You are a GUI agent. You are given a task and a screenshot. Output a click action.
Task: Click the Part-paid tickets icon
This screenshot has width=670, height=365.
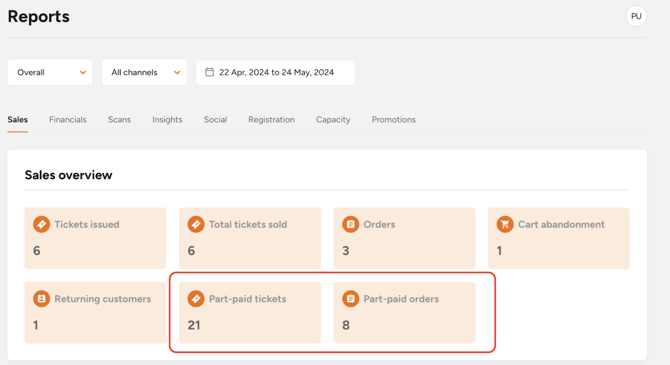196,299
